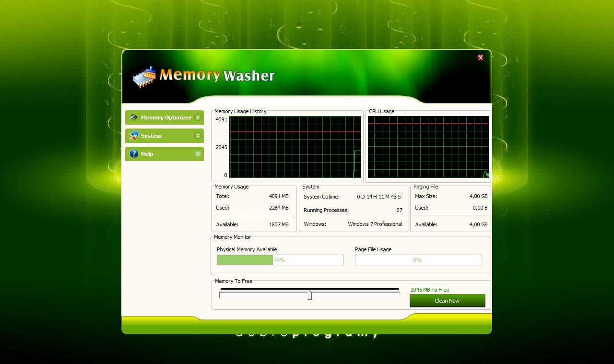This screenshot has height=364, width=614.
Task: Expand the Help section chevron
Action: tap(198, 154)
